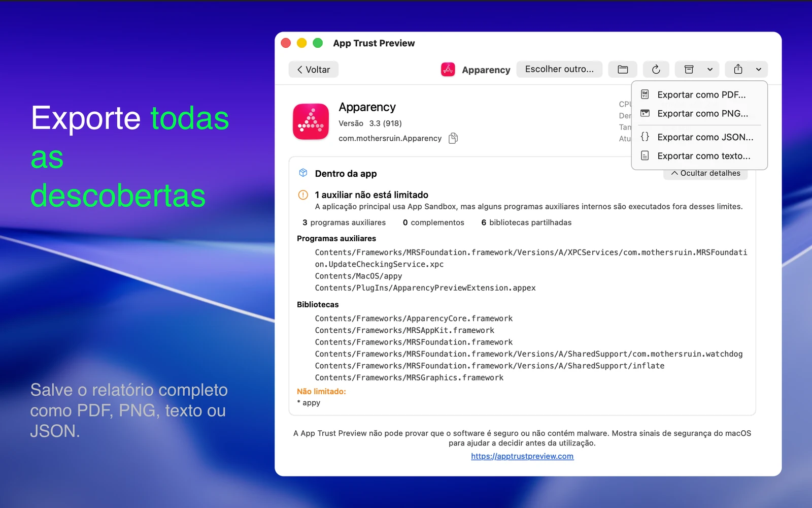Expand the export dropdown chevron
The height and width of the screenshot is (508, 812).
point(758,70)
